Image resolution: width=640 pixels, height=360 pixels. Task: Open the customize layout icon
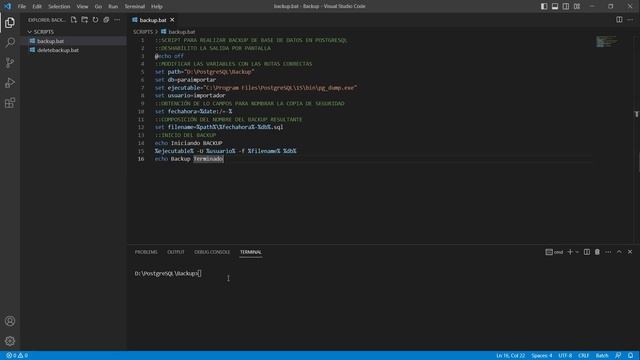click(577, 6)
